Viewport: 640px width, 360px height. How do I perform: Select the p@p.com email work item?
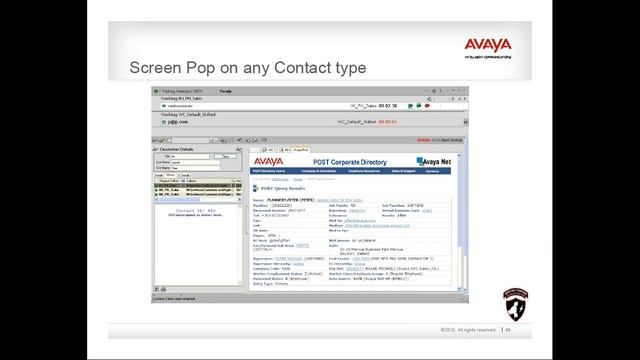pyautogui.click(x=178, y=122)
